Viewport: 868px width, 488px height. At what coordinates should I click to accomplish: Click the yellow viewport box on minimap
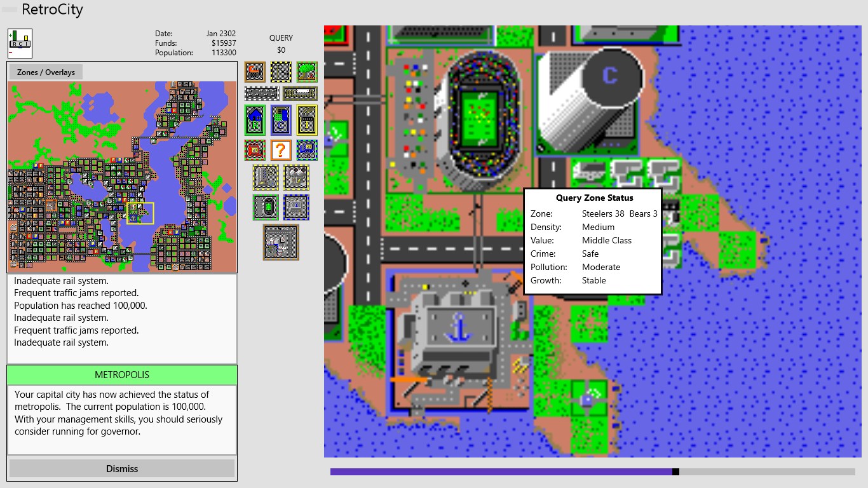(x=140, y=213)
